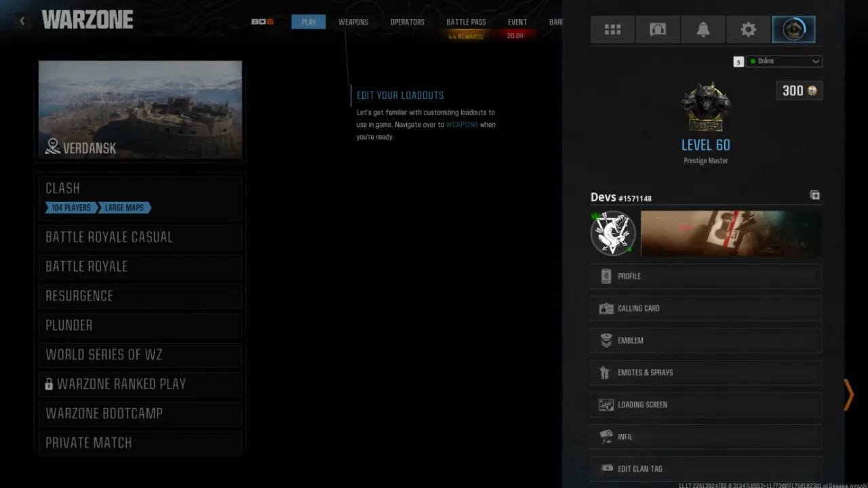Click the BO6 game switcher logo
The height and width of the screenshot is (488, 868).
[x=262, y=22]
